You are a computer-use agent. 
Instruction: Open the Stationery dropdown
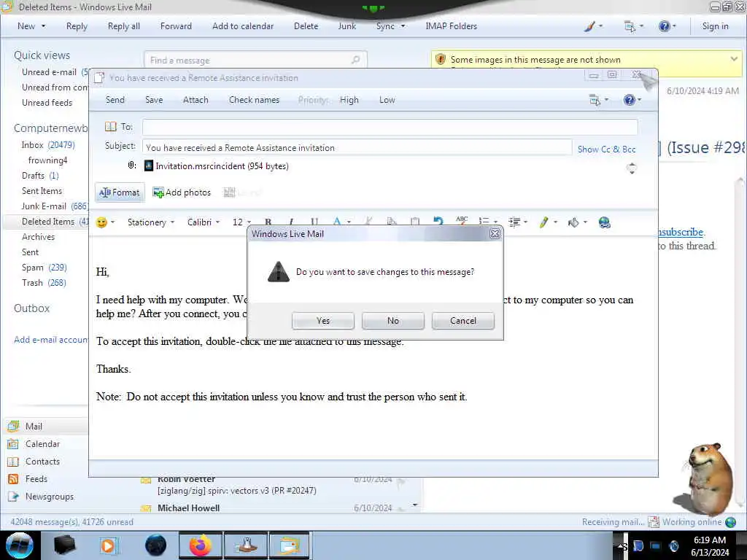pos(150,222)
